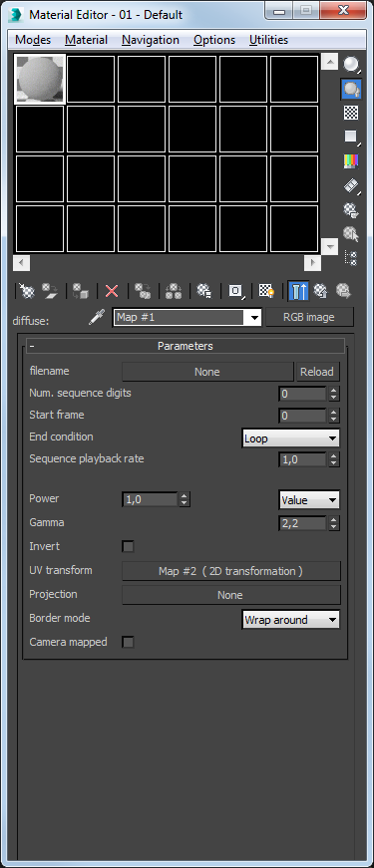The height and width of the screenshot is (868, 374).
Task: Open the Navigation menu
Action: [x=151, y=40]
